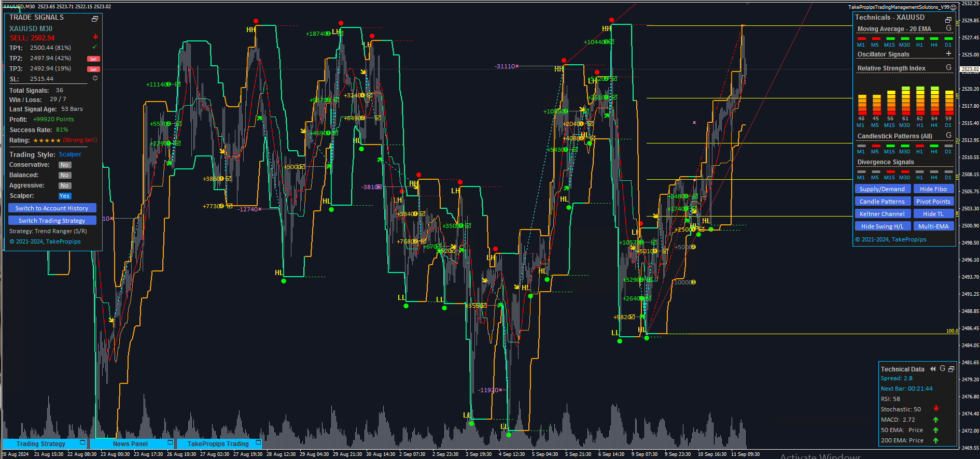Collapse the Trade Signals panel via restore icon
The width and height of the screenshot is (980, 459).
click(95, 19)
